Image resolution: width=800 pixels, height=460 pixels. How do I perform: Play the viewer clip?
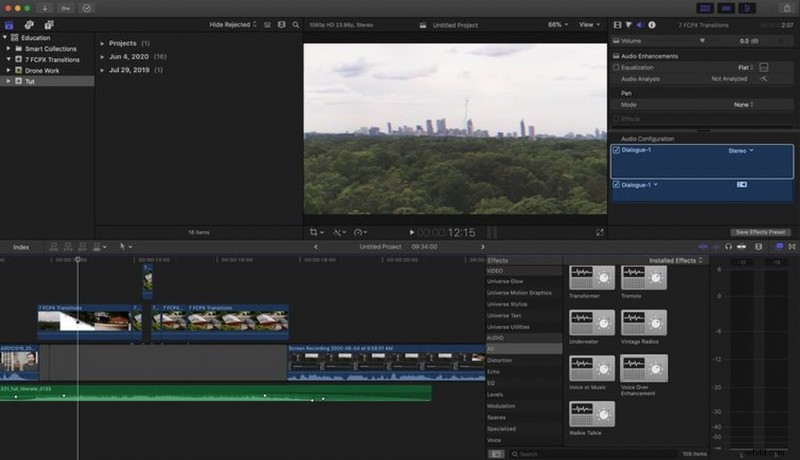[412, 233]
